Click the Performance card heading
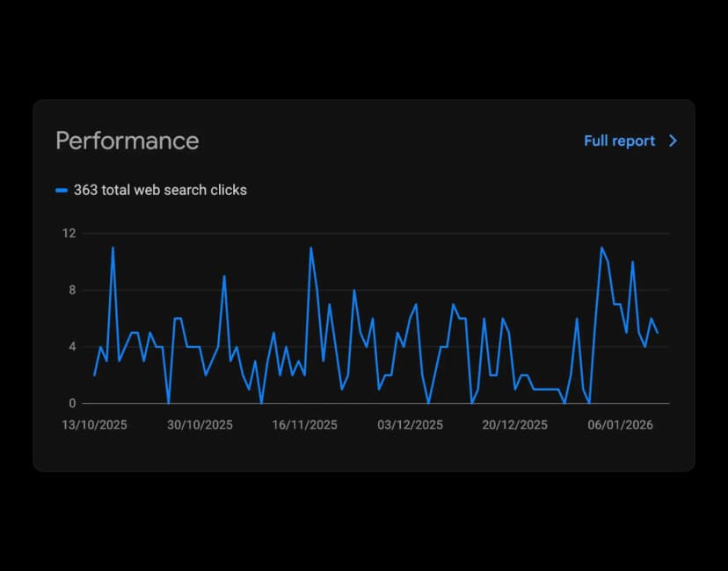This screenshot has height=571, width=728. 127,141
